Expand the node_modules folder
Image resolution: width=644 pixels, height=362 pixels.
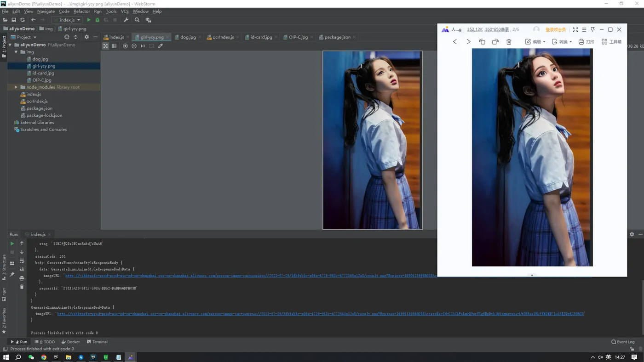click(x=16, y=87)
